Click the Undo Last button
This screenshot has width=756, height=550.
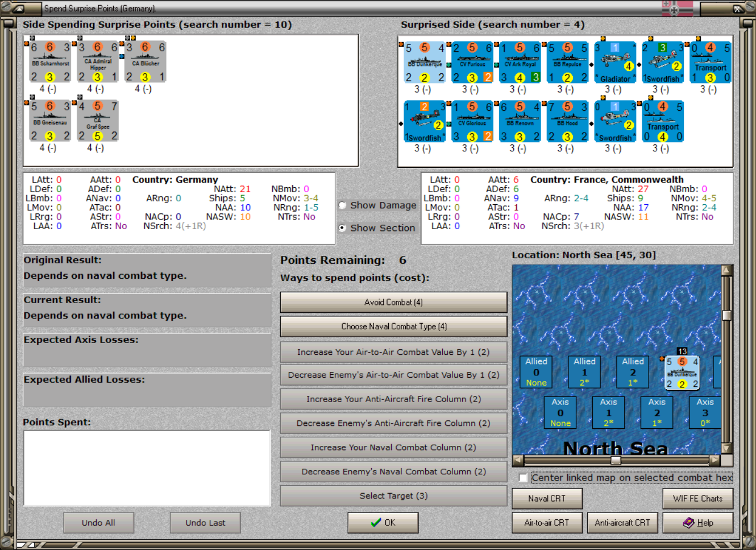click(x=205, y=523)
